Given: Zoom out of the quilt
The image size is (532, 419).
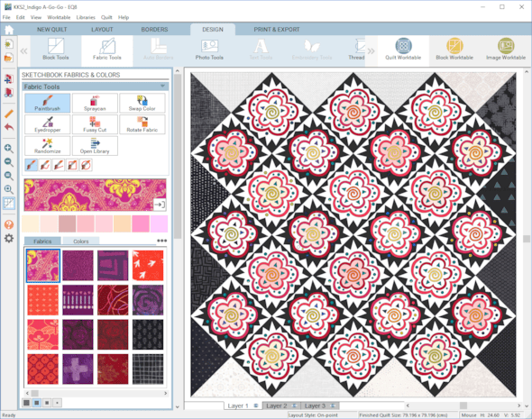Looking at the screenshot, I should tap(8, 162).
